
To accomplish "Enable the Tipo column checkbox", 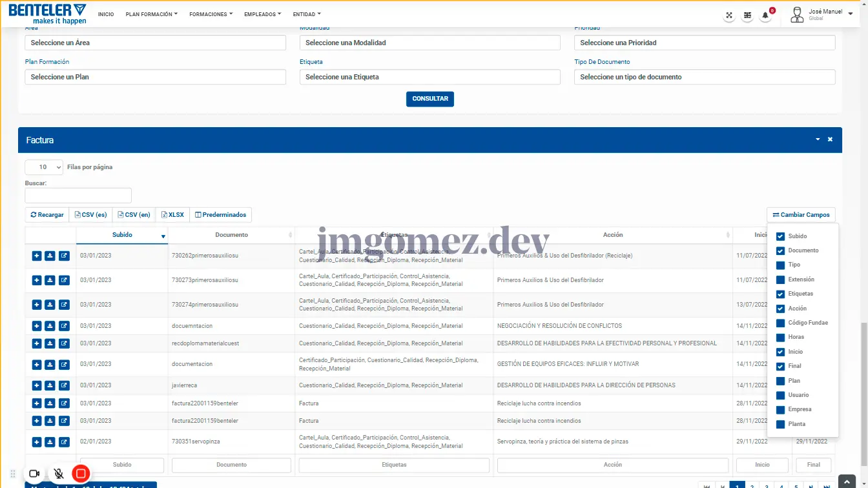I will pyautogui.click(x=780, y=265).
